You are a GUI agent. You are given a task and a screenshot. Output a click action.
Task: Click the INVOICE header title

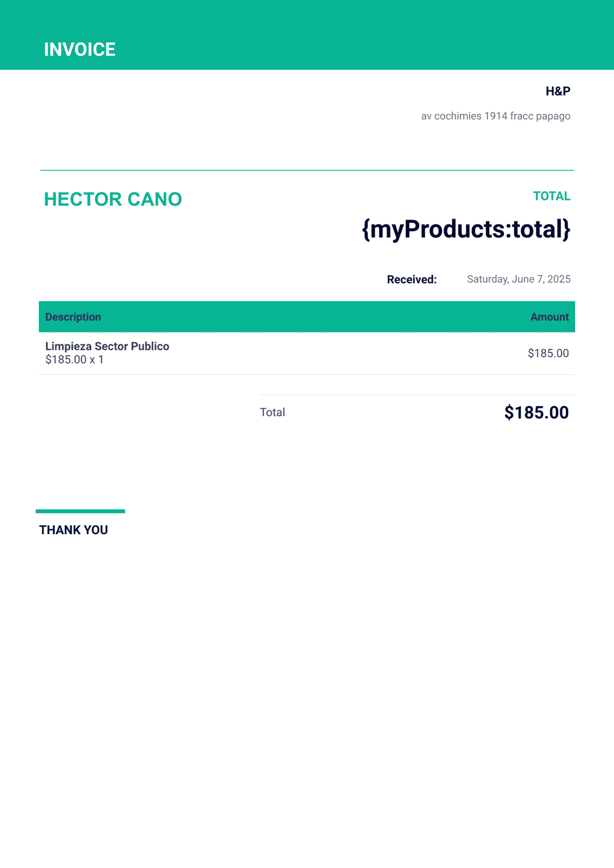(x=79, y=49)
